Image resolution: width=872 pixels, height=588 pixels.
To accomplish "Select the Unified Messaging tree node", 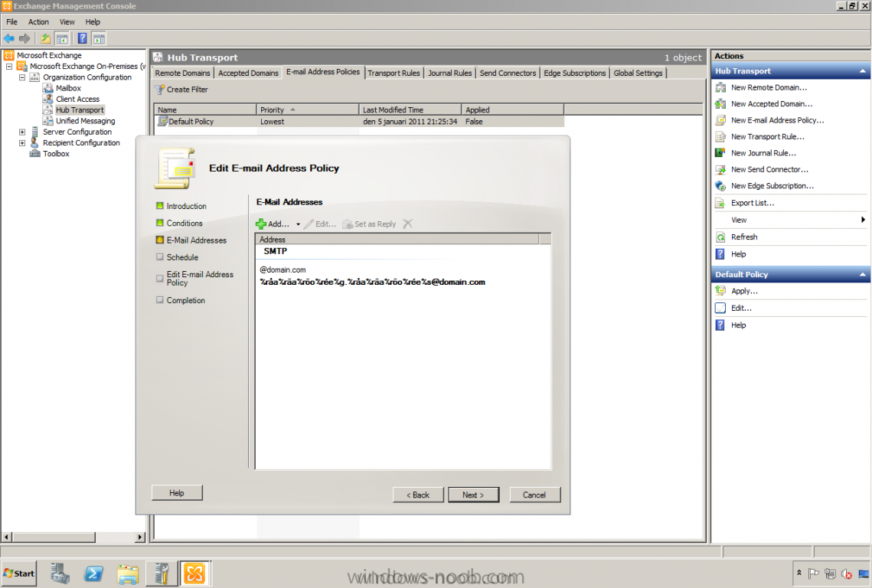I will click(85, 121).
